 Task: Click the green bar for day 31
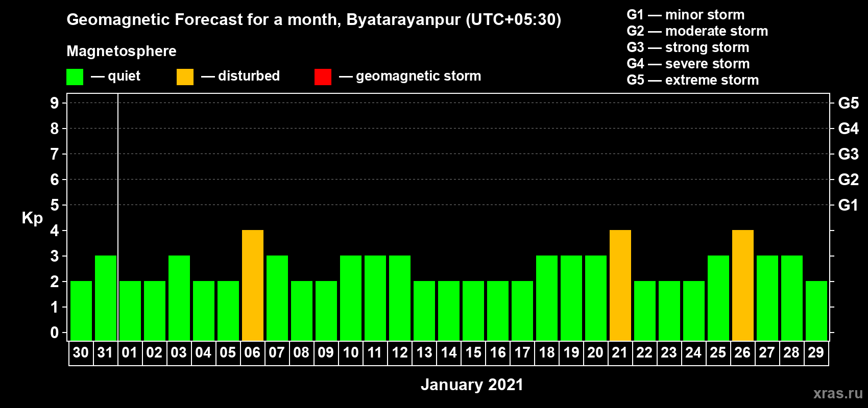click(x=106, y=298)
